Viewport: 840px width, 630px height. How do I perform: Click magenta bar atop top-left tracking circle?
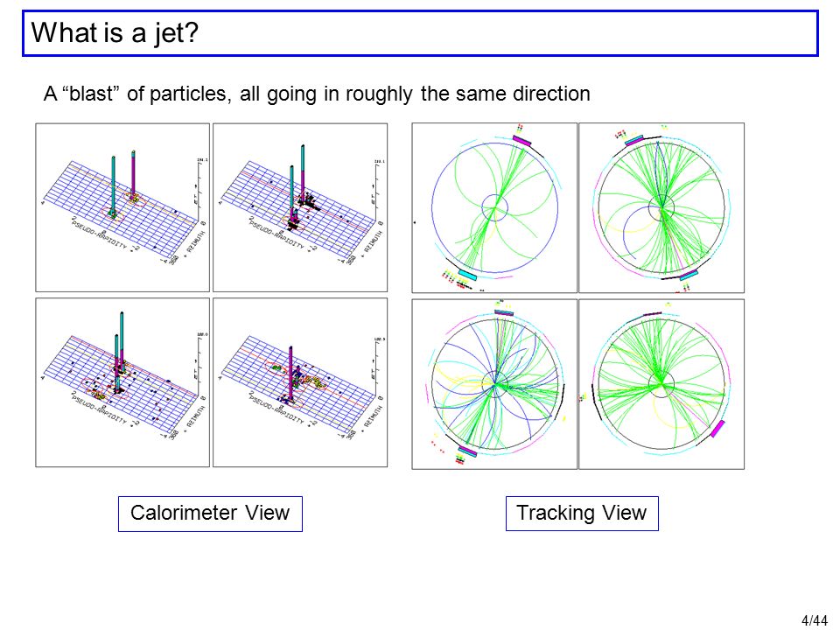521,141
